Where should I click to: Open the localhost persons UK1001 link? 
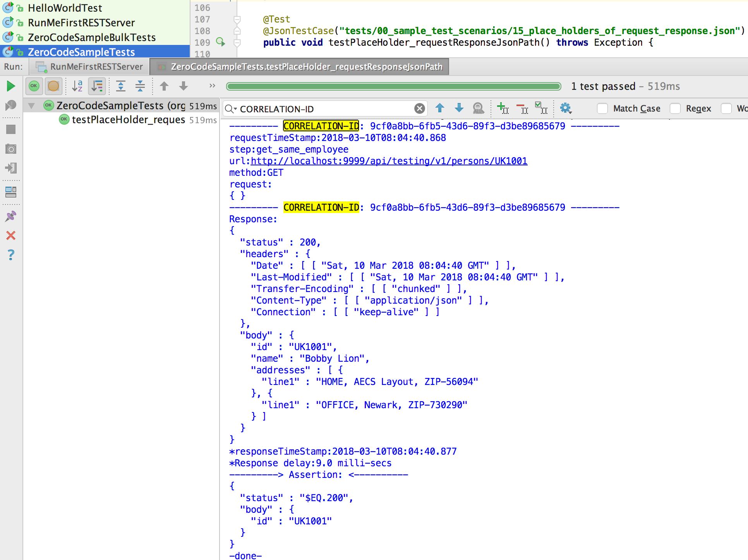pyautogui.click(x=389, y=161)
